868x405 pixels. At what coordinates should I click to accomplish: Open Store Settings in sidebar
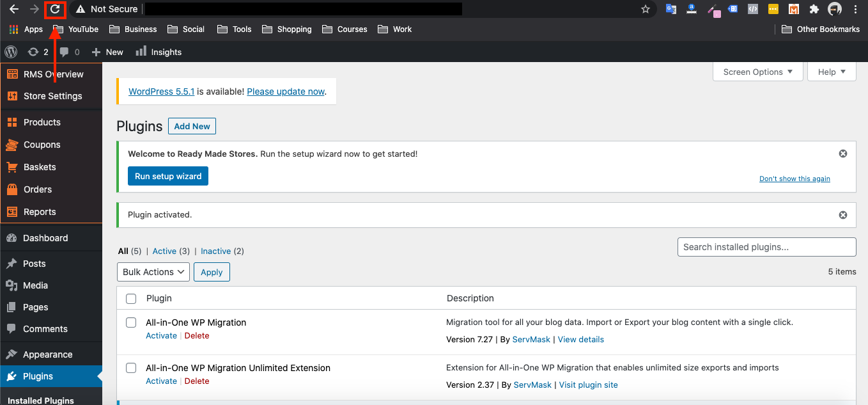tap(51, 96)
